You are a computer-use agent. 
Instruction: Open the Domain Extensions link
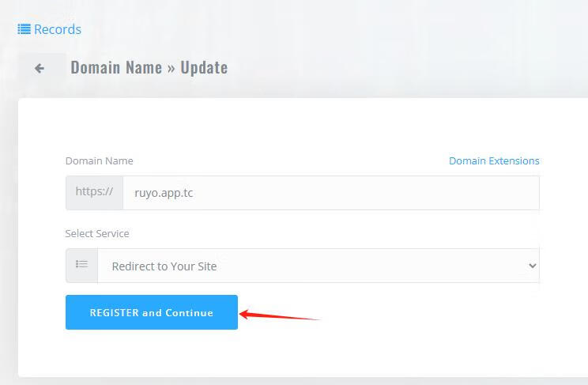(x=494, y=160)
